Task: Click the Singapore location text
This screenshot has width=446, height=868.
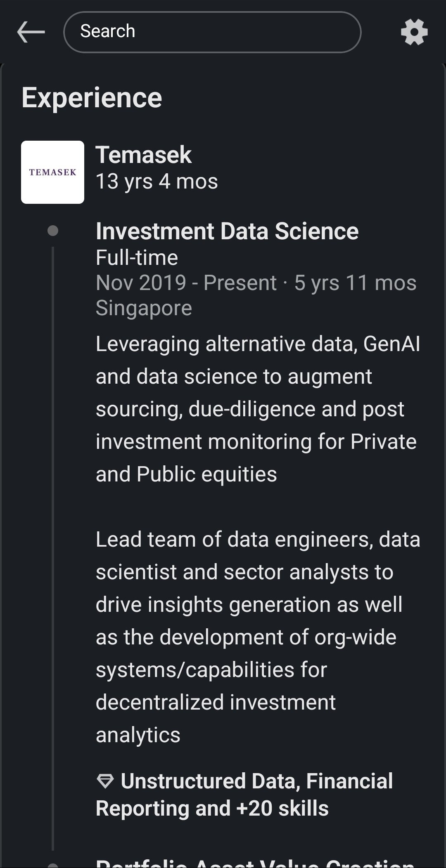Action: pyautogui.click(x=144, y=308)
